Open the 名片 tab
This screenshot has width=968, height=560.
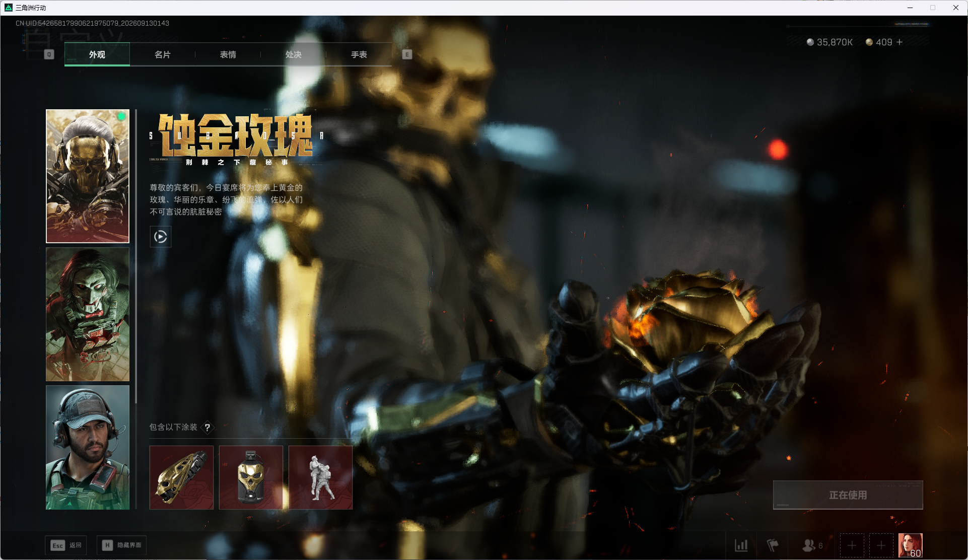coord(162,54)
